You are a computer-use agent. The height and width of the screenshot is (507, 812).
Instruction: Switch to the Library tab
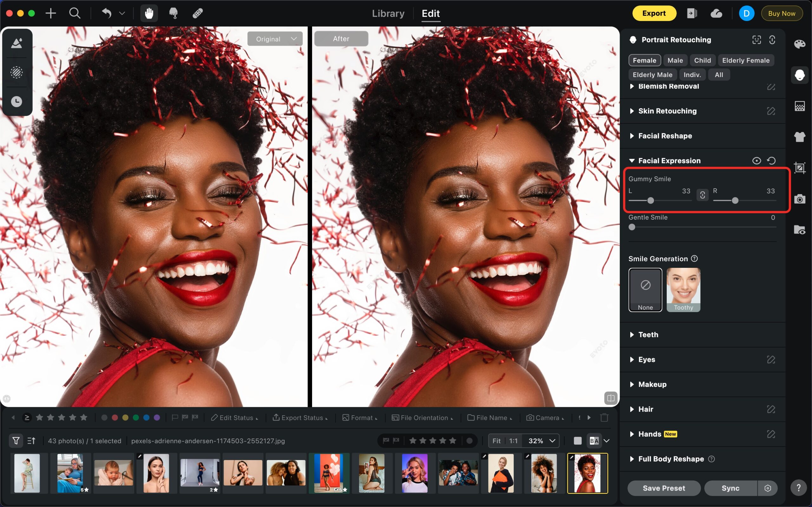(x=388, y=13)
